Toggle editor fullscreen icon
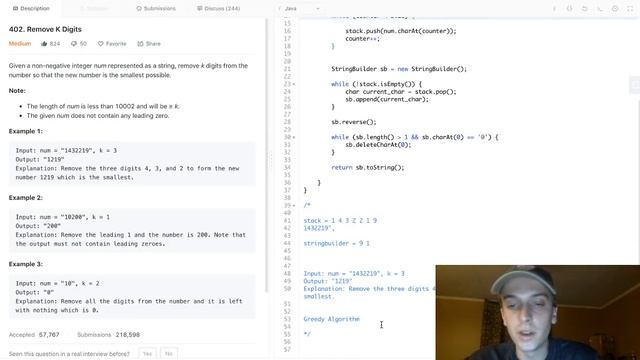 (x=630, y=8)
